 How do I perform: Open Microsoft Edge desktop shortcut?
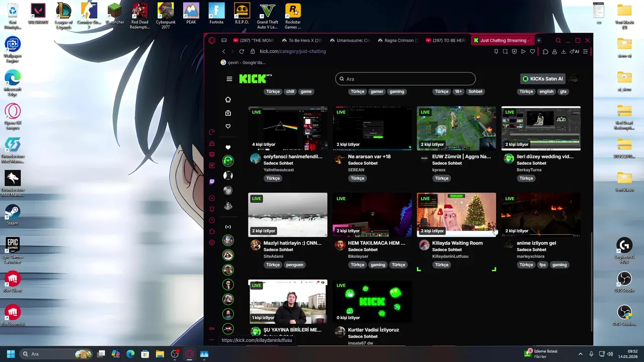(x=13, y=83)
